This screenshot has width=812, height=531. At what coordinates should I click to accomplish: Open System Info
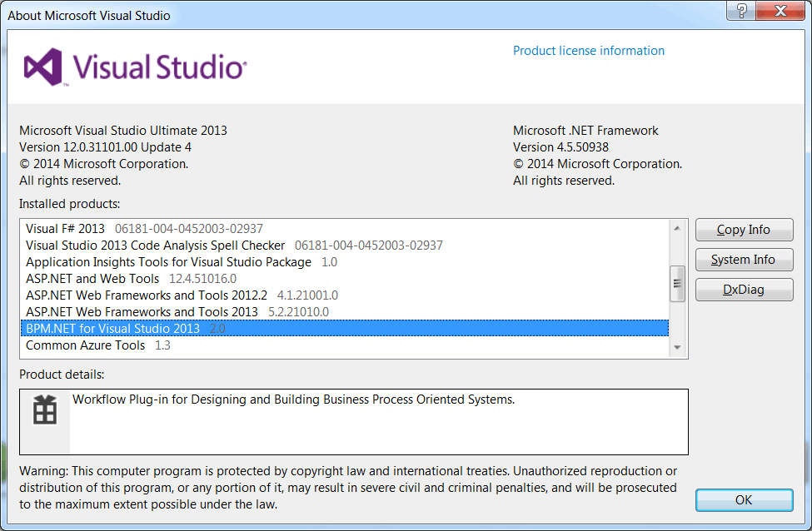pos(744,260)
